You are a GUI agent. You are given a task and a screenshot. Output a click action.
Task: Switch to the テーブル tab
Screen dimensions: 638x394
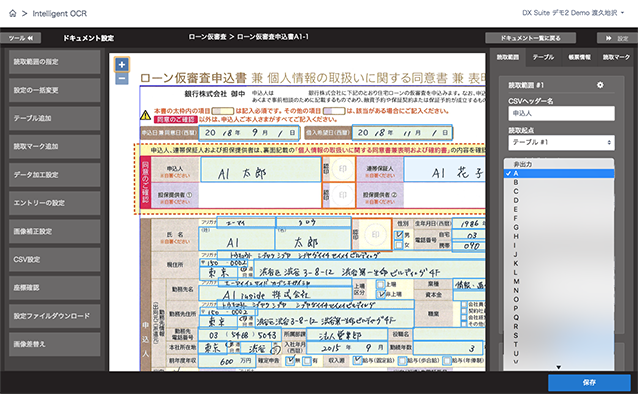(x=543, y=57)
